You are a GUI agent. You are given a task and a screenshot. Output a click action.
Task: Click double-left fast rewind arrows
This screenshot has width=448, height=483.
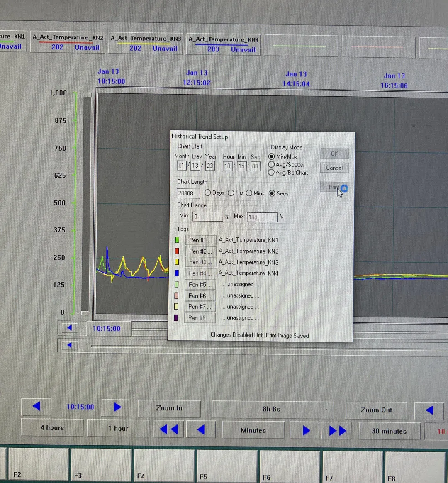(x=168, y=429)
